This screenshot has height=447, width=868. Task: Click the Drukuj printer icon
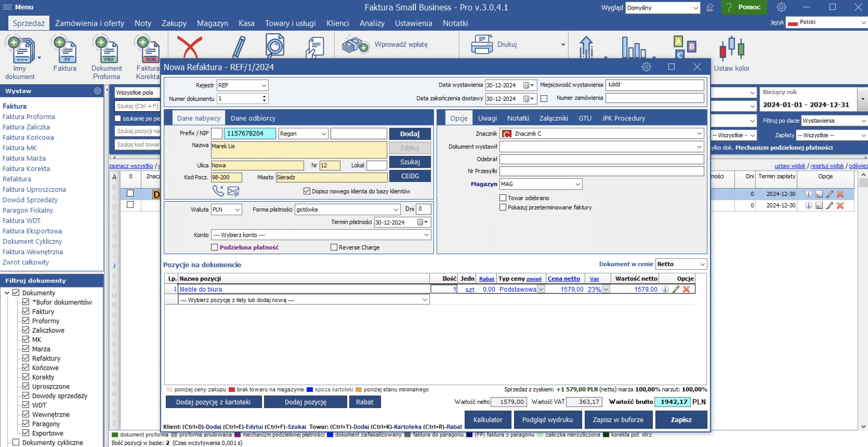(482, 45)
